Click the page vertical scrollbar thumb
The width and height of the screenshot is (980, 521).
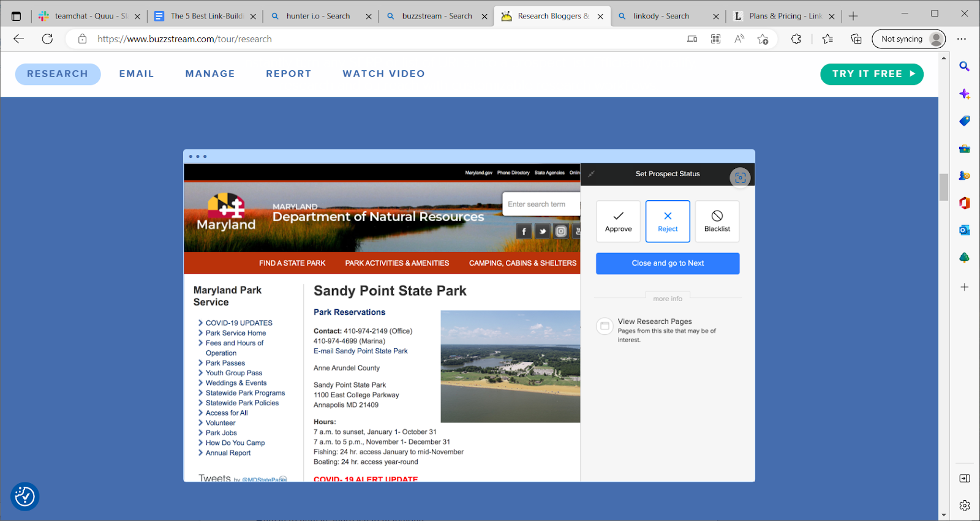943,187
